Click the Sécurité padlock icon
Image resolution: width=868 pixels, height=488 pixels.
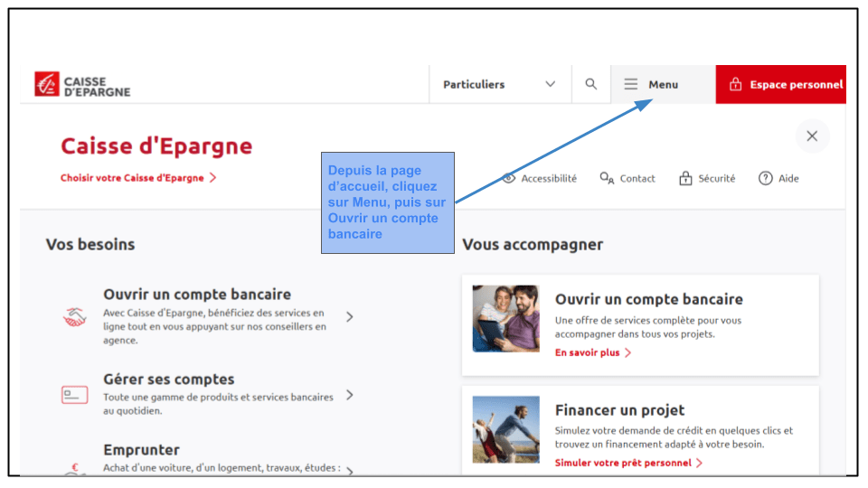pyautogui.click(x=685, y=178)
